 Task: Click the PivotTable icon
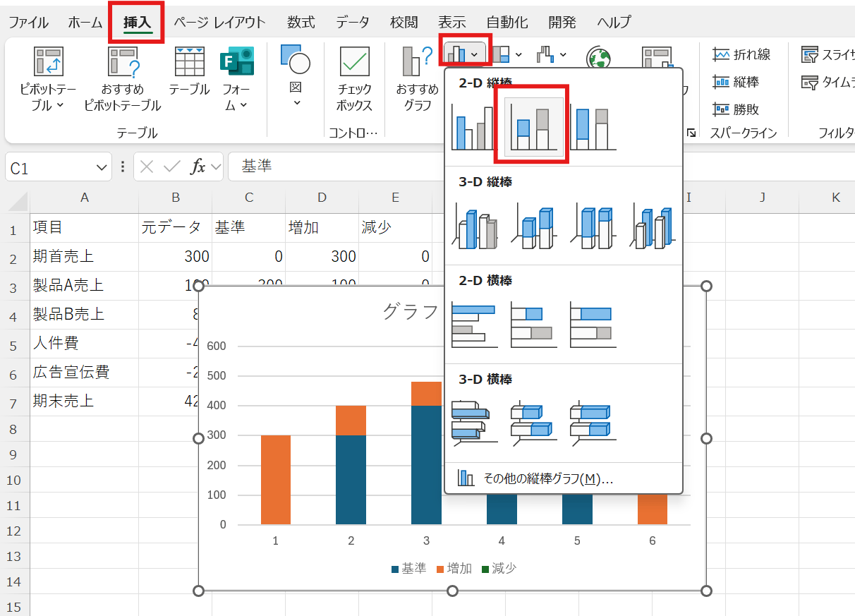(x=49, y=62)
